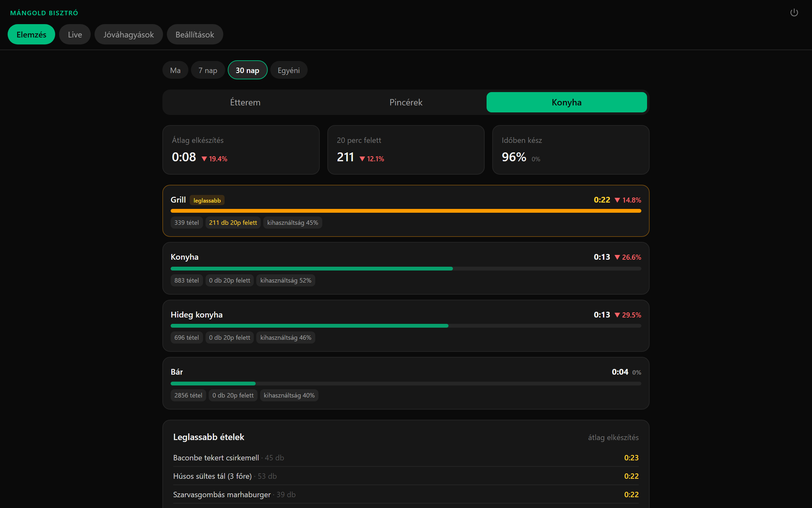Pick the Egyéni custom range
This screenshot has width=812, height=508.
289,70
